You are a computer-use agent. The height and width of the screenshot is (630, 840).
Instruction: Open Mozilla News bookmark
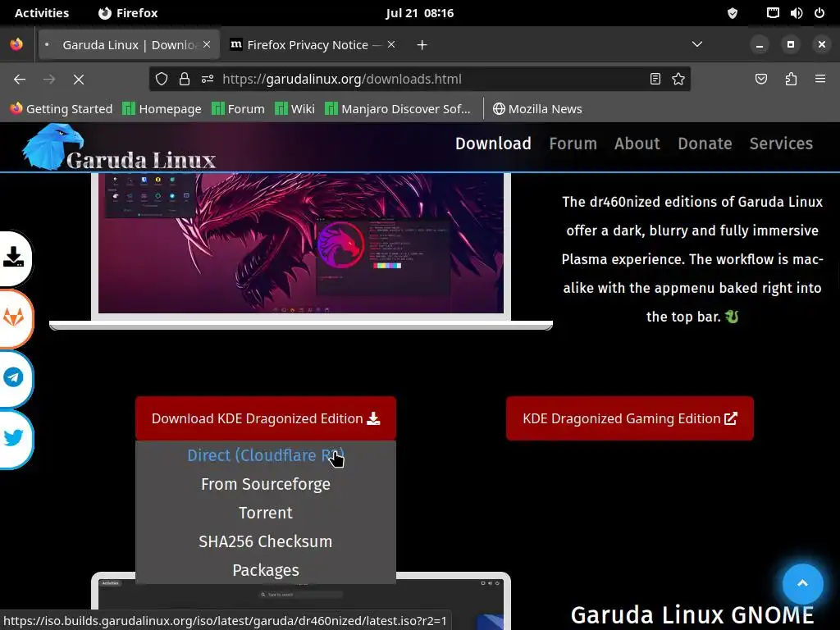pos(537,109)
